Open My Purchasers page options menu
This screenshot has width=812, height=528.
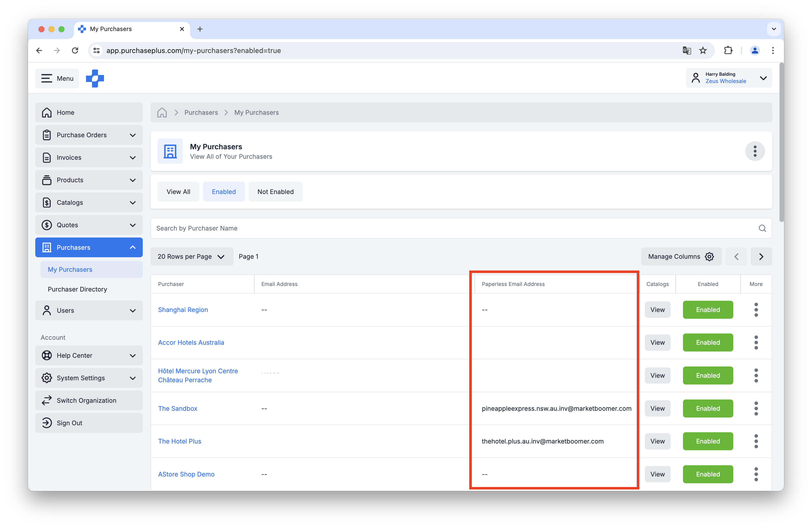point(755,151)
